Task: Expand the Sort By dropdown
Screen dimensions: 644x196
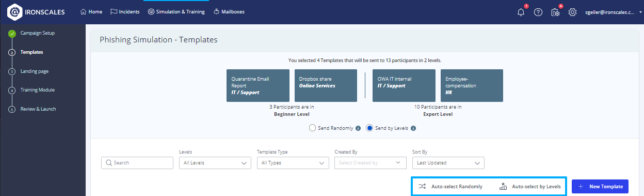Action: pyautogui.click(x=448, y=162)
